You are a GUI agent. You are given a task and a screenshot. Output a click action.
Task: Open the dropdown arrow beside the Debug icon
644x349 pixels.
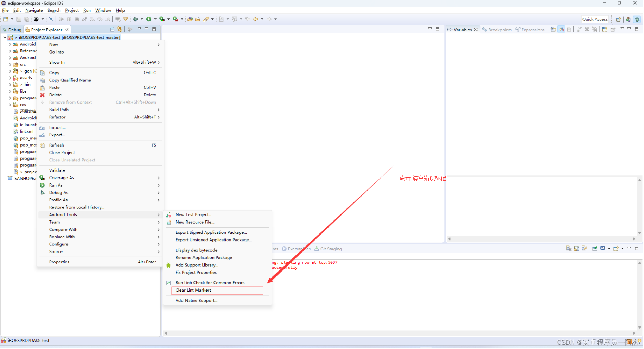point(142,19)
